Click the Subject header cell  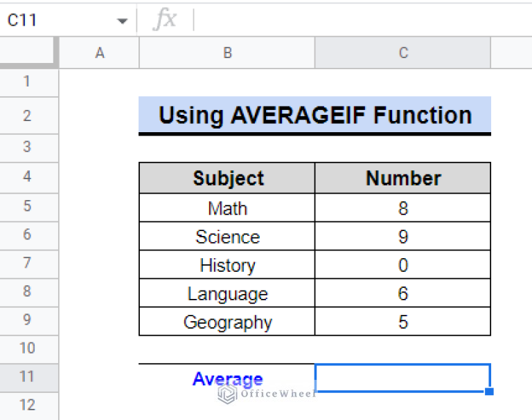tap(227, 179)
